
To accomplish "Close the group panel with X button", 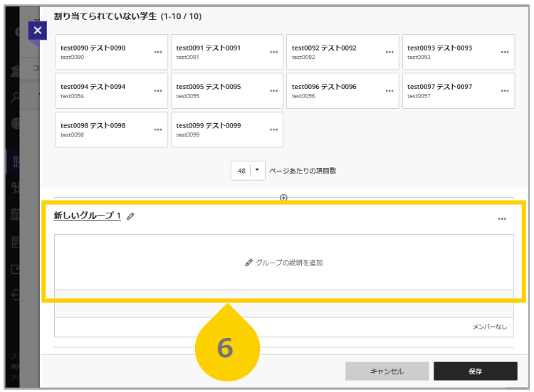I will [x=38, y=31].
